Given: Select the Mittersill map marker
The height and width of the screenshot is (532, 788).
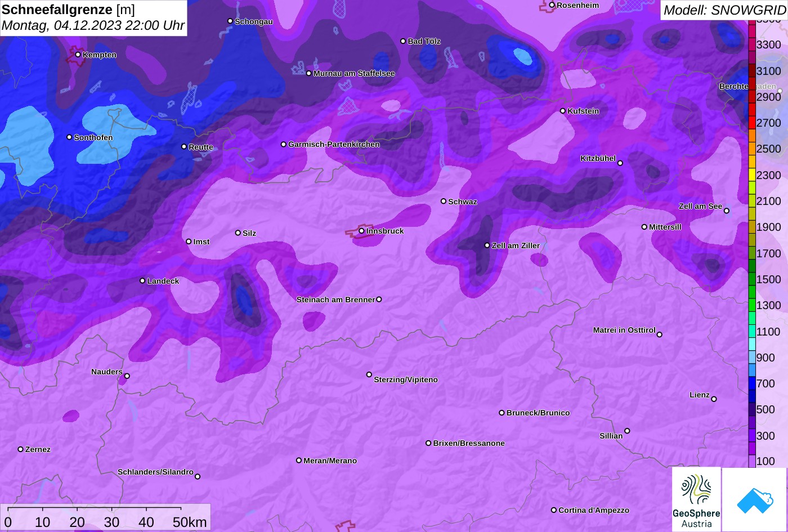Looking at the screenshot, I should [644, 227].
